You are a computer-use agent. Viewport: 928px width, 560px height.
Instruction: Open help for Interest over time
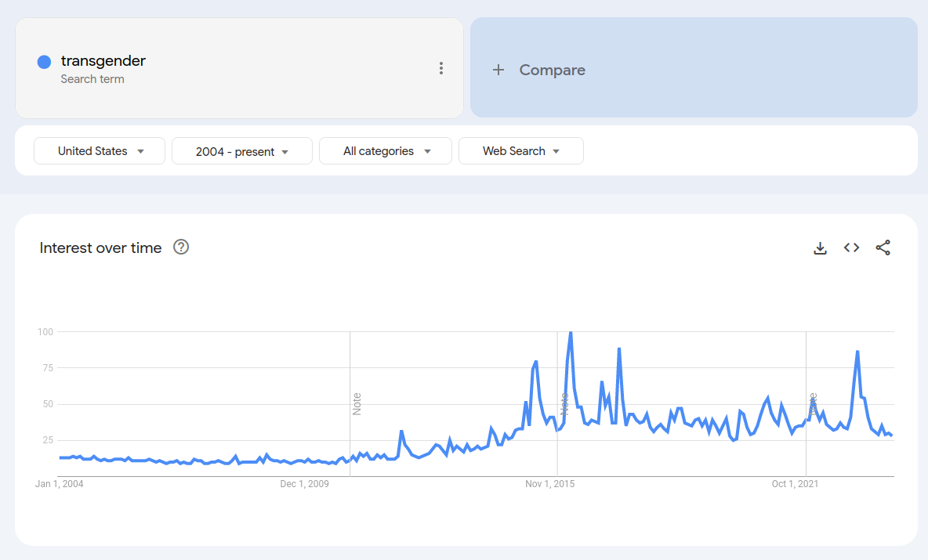(x=181, y=247)
